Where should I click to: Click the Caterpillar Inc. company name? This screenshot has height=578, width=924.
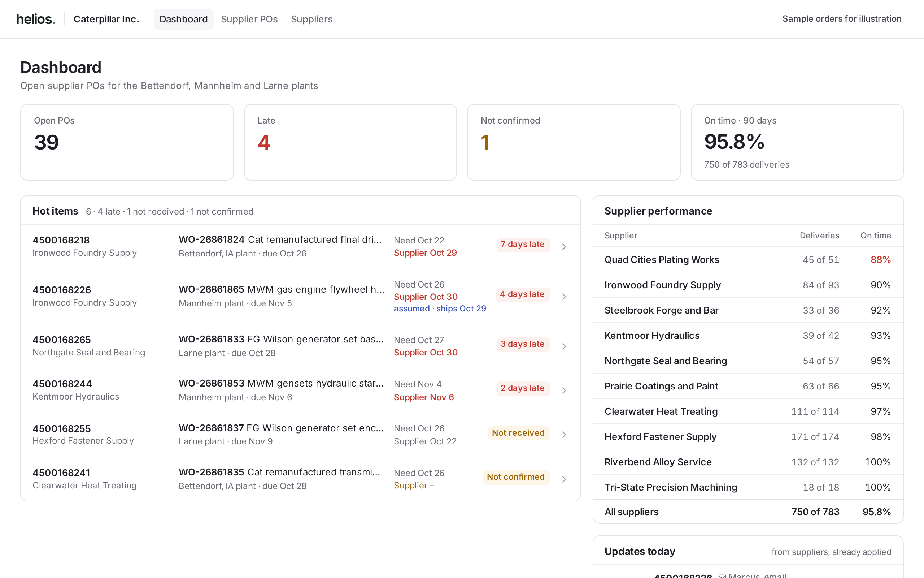point(106,19)
